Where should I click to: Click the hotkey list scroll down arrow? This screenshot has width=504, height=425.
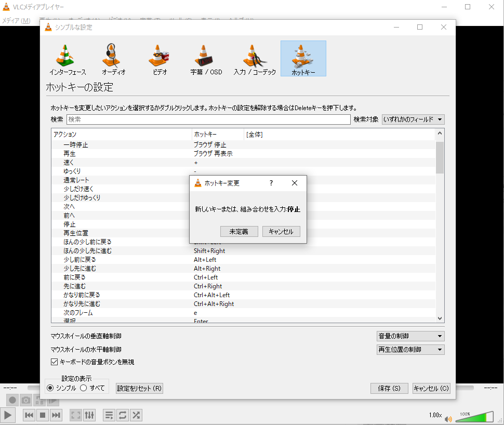(440, 318)
